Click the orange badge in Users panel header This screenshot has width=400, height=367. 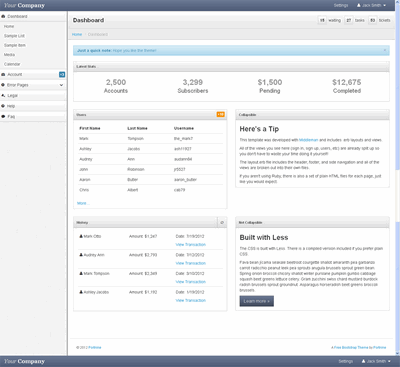click(x=221, y=114)
